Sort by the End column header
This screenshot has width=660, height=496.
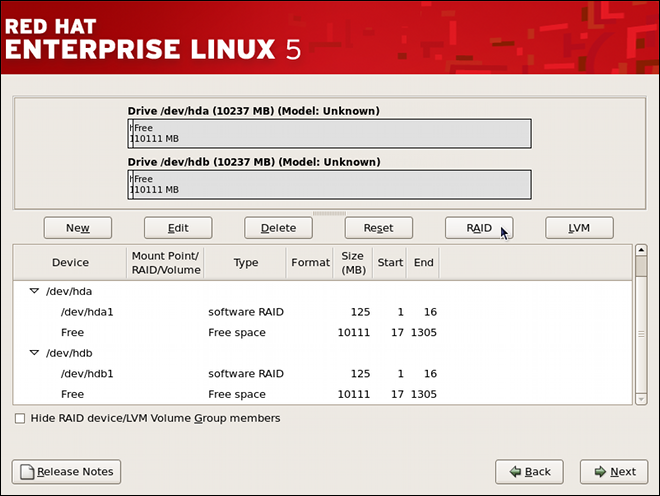pyautogui.click(x=423, y=263)
